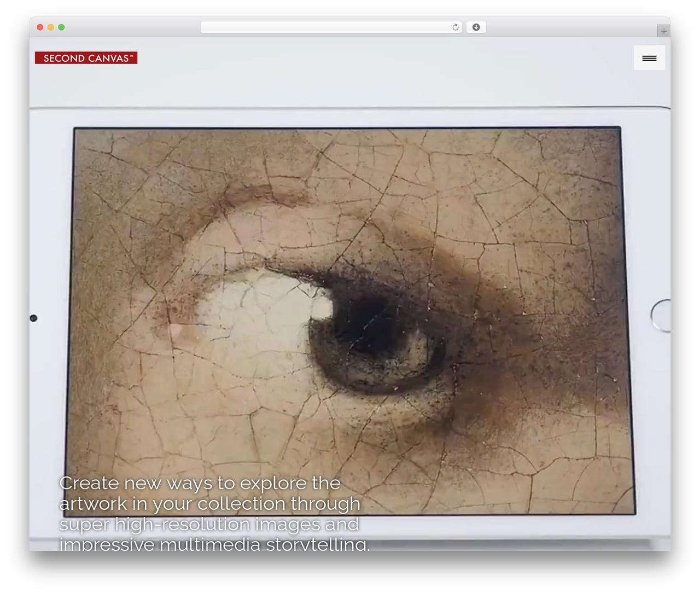Minimize the browser window
Image resolution: width=700 pixels, height=593 pixels.
tap(51, 27)
